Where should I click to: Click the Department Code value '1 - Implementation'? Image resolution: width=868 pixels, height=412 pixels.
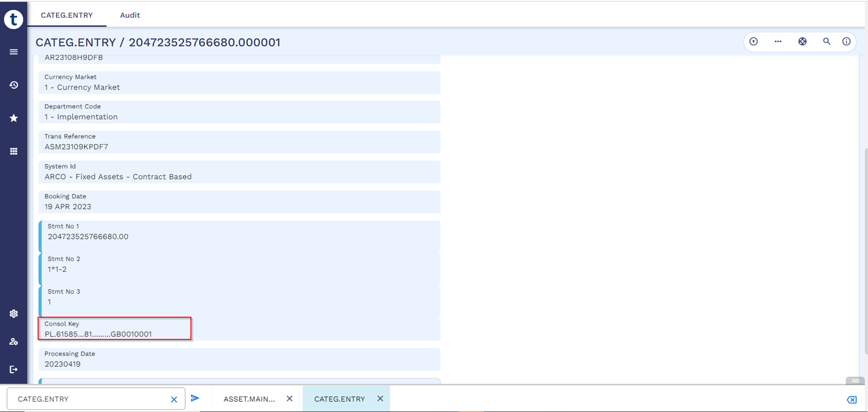pyautogui.click(x=81, y=117)
